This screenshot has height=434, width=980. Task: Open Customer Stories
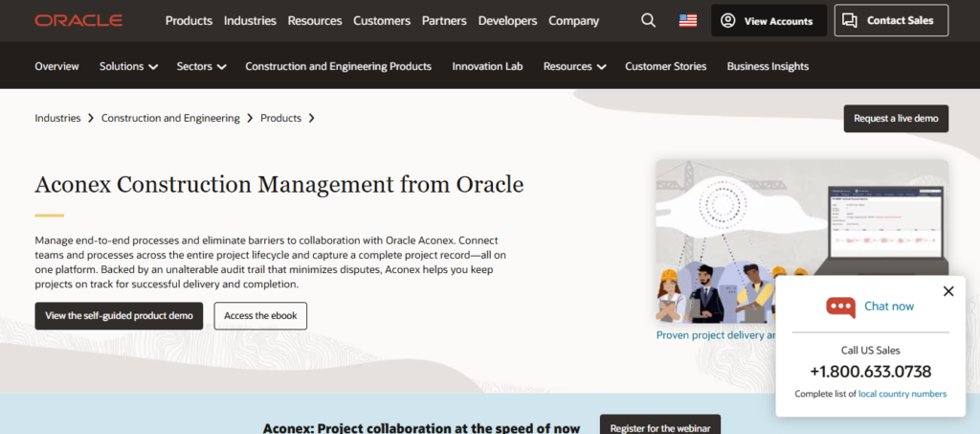click(x=666, y=66)
